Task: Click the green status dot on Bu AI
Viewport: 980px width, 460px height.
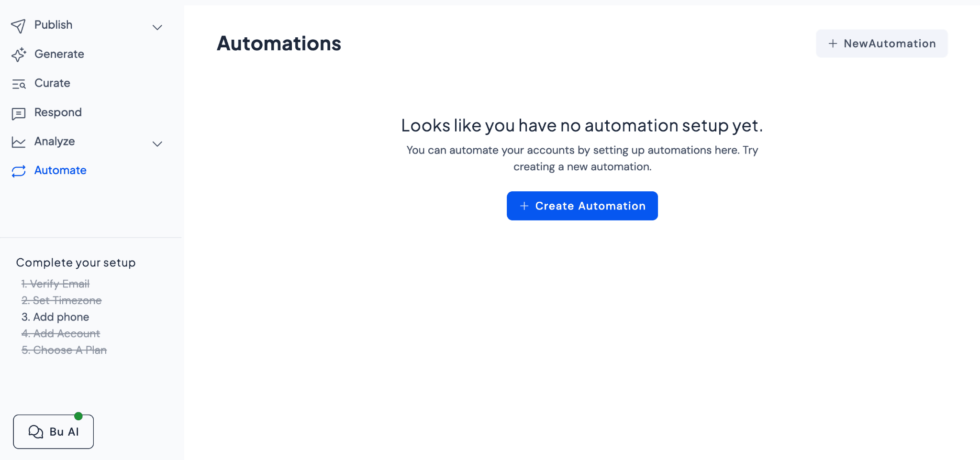Action: coord(79,416)
